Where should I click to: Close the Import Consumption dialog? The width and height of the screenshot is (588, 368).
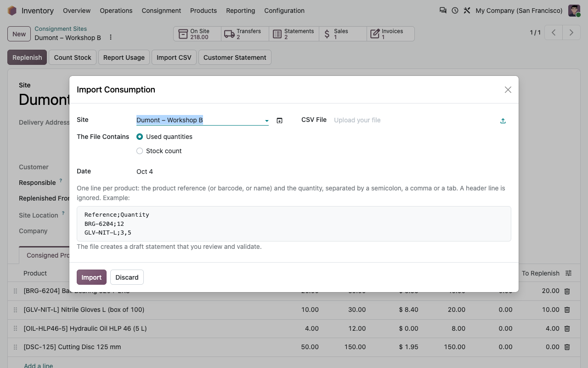tap(508, 90)
